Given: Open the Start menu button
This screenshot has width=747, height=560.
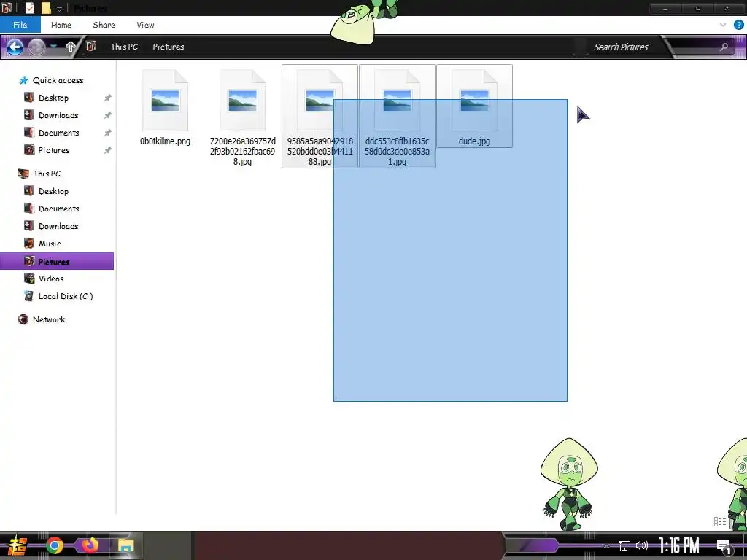Looking at the screenshot, I should (16, 545).
